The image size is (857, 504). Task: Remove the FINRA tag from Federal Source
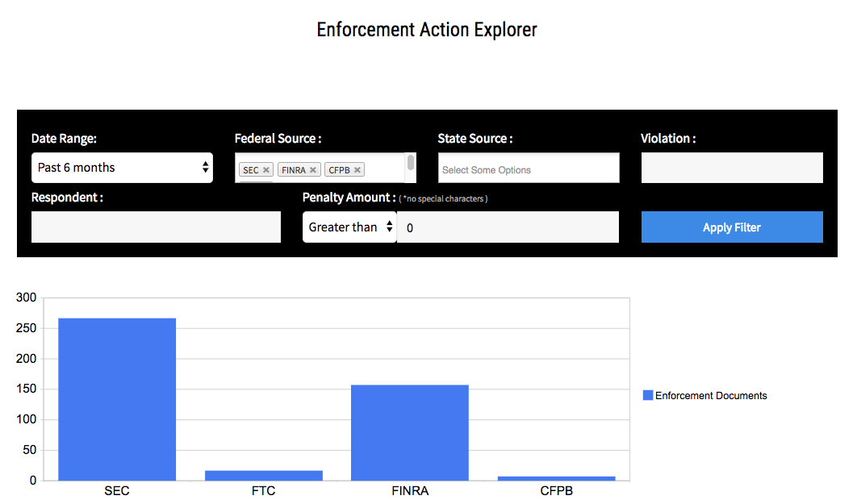tap(313, 170)
